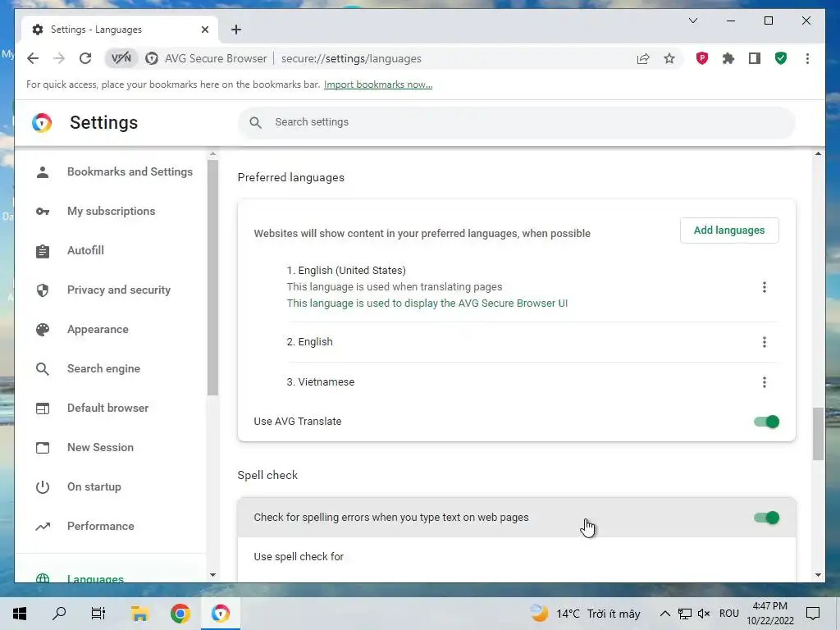Click the clipboard icon beside Autofill

[43, 251]
